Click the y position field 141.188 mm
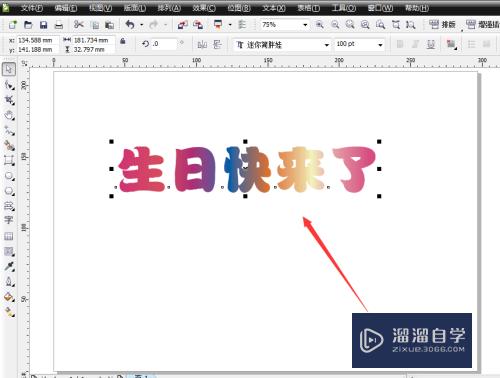The width and height of the screenshot is (500, 378). [x=38, y=50]
